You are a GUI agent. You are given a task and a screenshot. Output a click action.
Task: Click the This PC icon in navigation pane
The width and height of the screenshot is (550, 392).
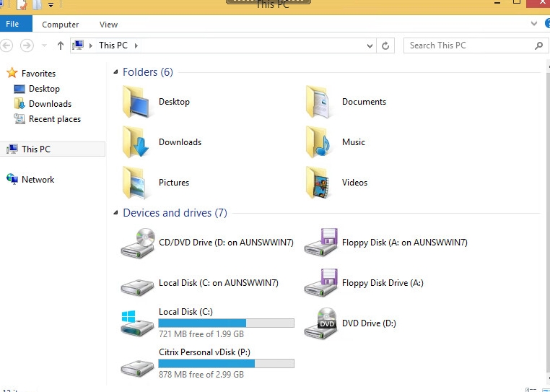pyautogui.click(x=12, y=149)
